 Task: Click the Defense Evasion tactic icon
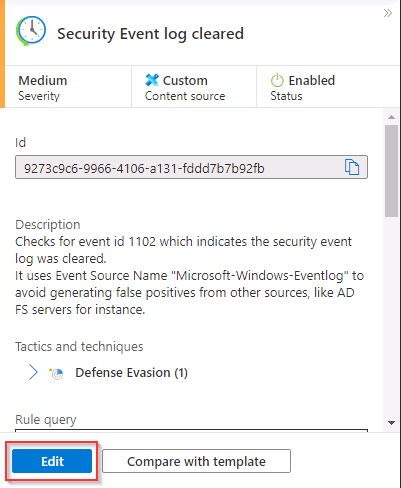[x=56, y=373]
